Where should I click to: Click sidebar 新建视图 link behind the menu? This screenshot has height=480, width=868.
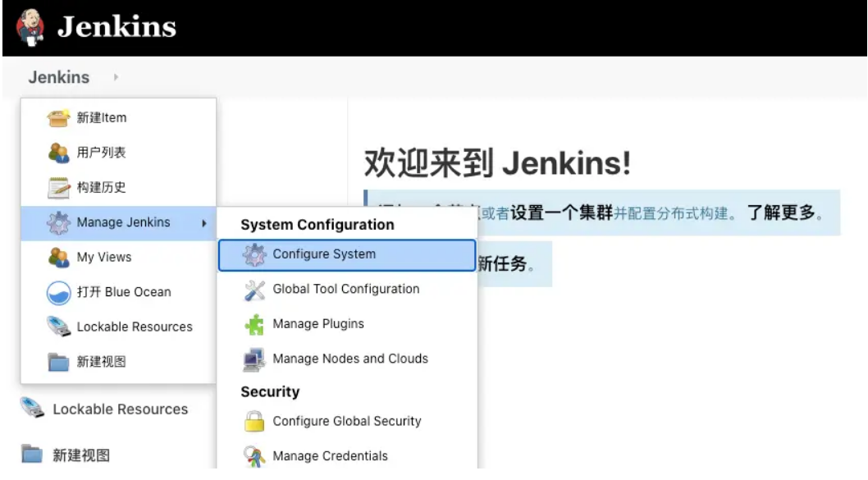(x=81, y=455)
